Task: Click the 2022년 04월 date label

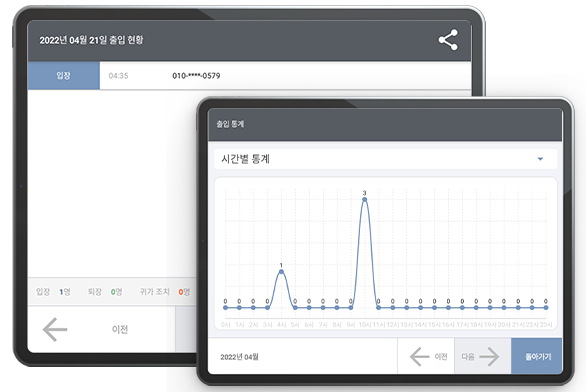Action: click(x=239, y=357)
